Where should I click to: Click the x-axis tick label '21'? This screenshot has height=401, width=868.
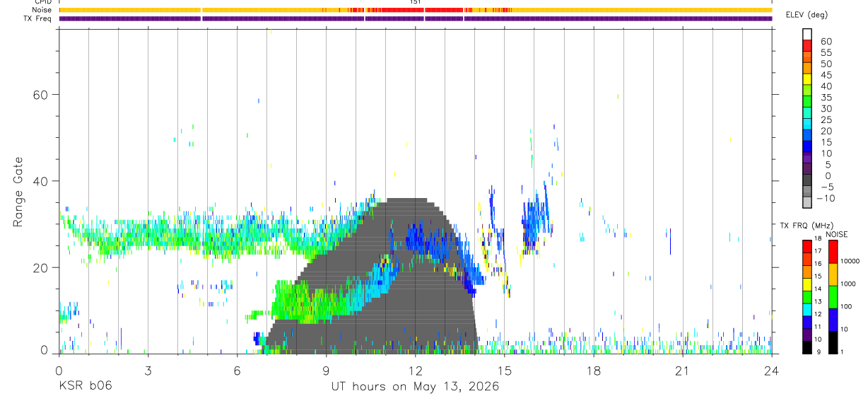click(x=682, y=371)
